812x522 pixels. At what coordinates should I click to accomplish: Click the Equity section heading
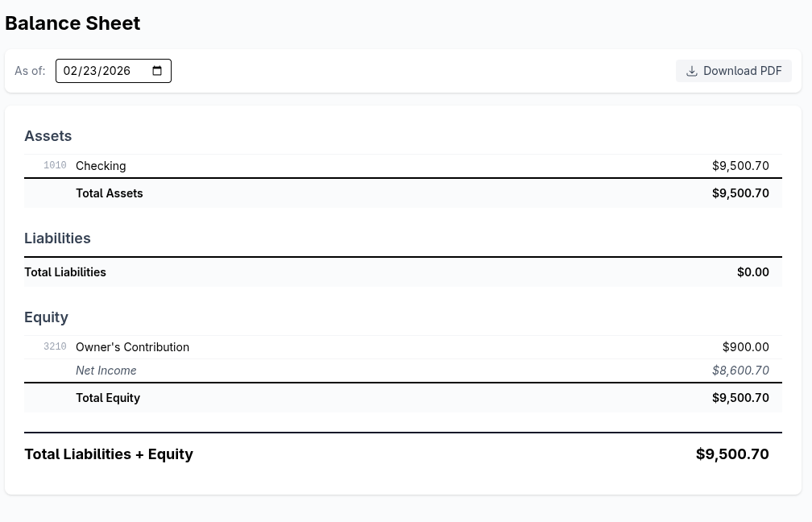pyautogui.click(x=46, y=317)
